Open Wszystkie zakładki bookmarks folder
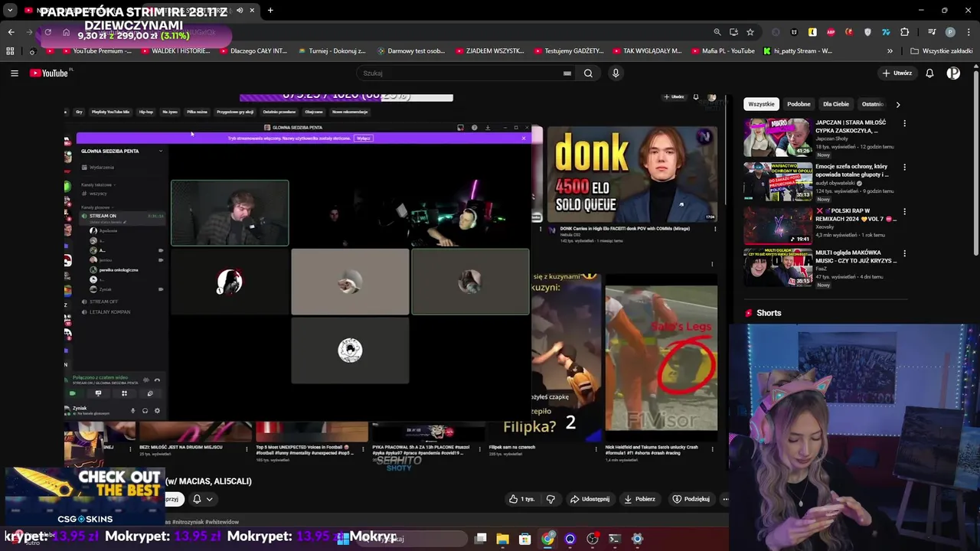 coord(942,51)
